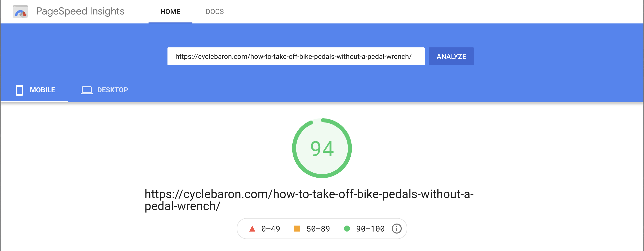
Task: Click the 94 score number
Action: [x=322, y=149]
